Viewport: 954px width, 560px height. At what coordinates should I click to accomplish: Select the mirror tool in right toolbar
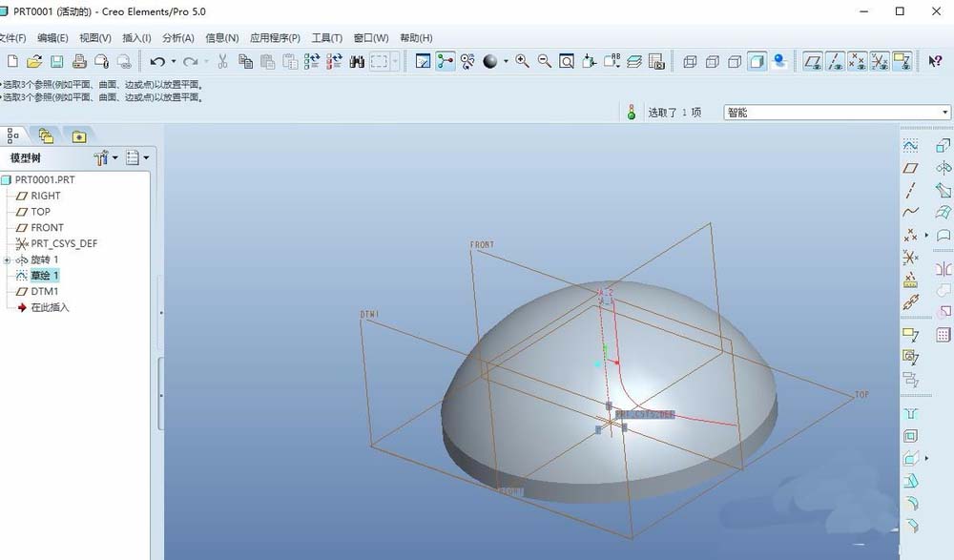[944, 268]
